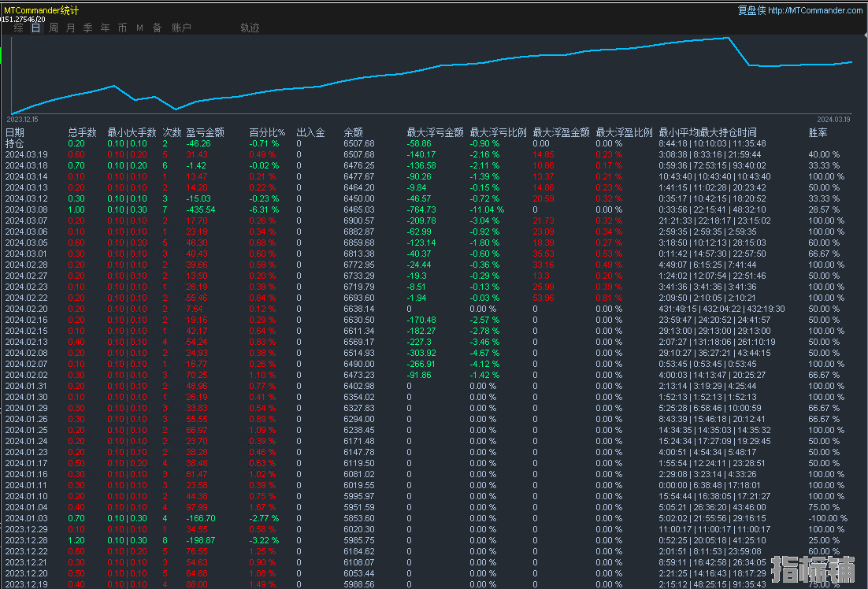Click the 总手数 column header
The height and width of the screenshot is (589, 868).
pyautogui.click(x=83, y=132)
